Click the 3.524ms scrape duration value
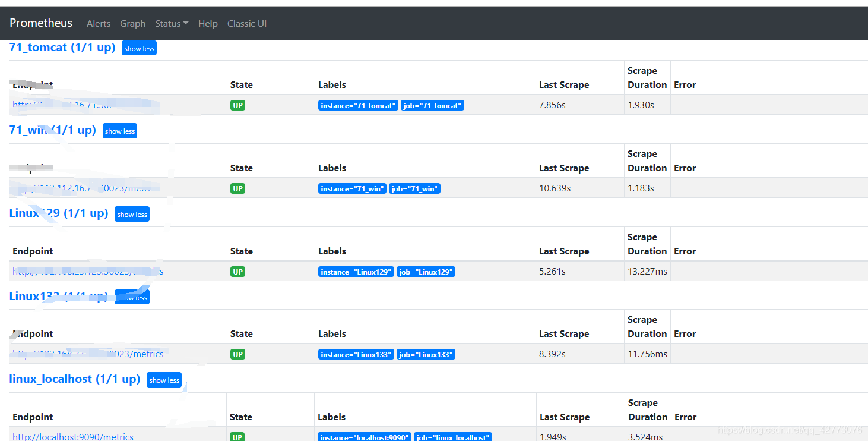Image resolution: width=868 pixels, height=441 pixels. coord(645,437)
